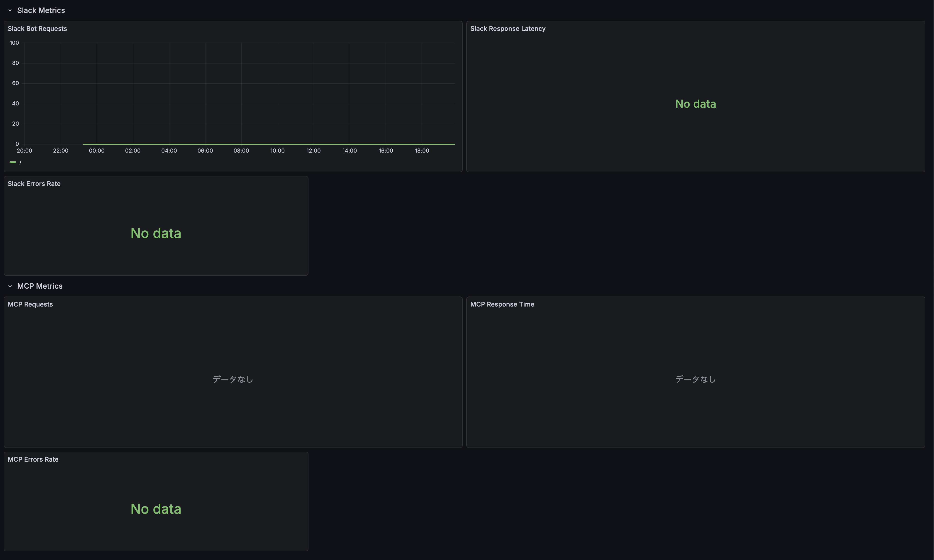Click the データなし text in MCP Requests
This screenshot has width=934, height=560.
coord(232,379)
